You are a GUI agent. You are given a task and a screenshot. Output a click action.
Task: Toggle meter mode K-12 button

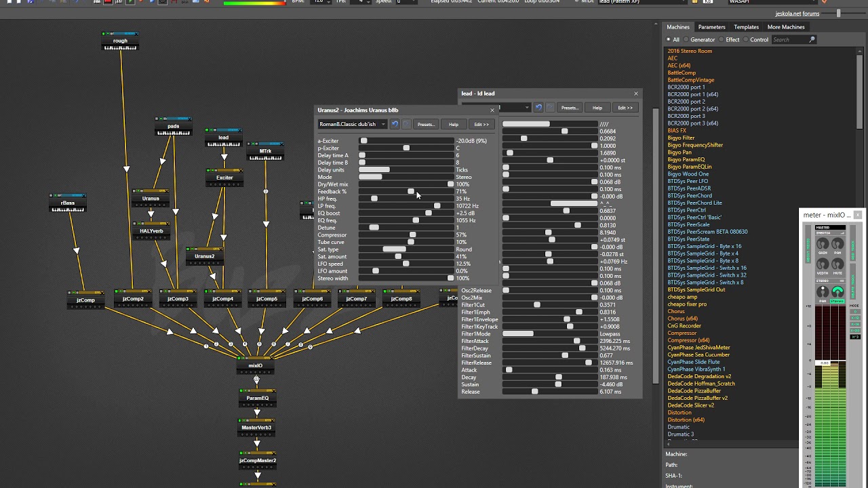coord(854,318)
